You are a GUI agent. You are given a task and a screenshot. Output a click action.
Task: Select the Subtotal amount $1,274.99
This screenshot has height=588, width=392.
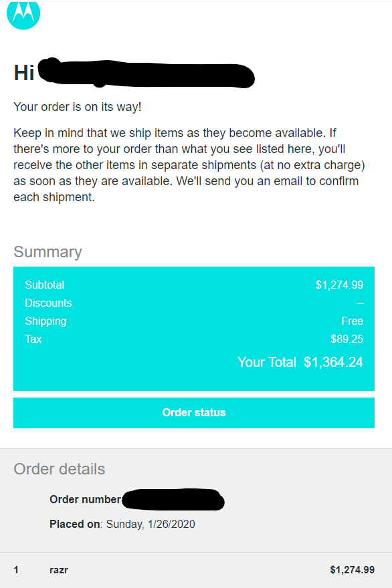(x=339, y=285)
